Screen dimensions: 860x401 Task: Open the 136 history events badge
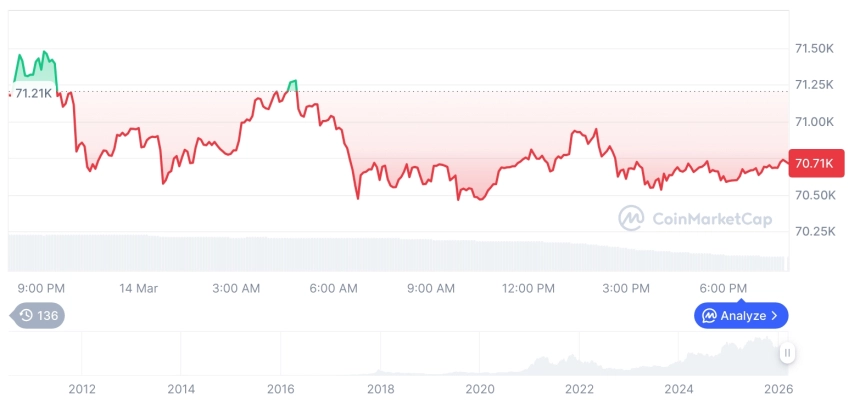[38, 316]
